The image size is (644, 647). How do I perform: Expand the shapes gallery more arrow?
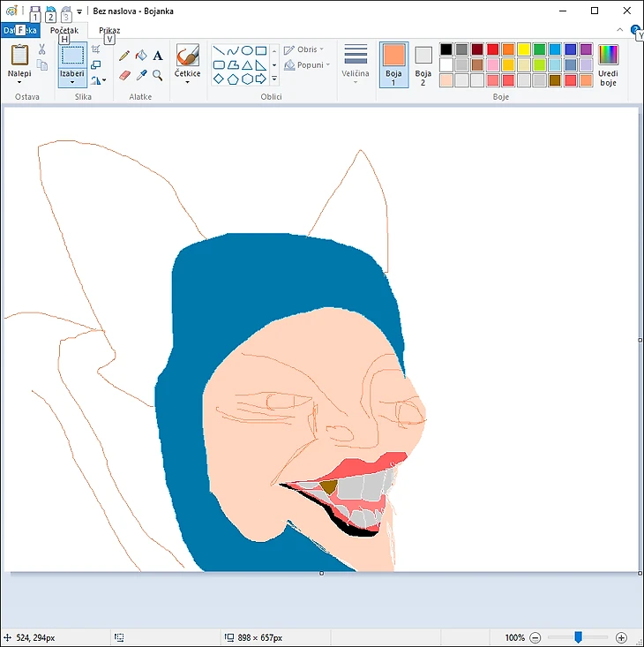coord(274,79)
